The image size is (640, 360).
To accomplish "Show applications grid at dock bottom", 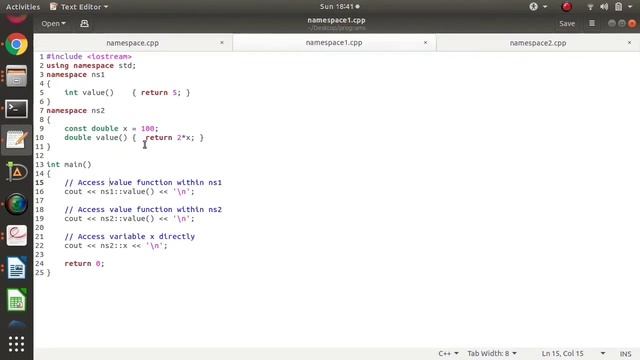I will coord(16,344).
